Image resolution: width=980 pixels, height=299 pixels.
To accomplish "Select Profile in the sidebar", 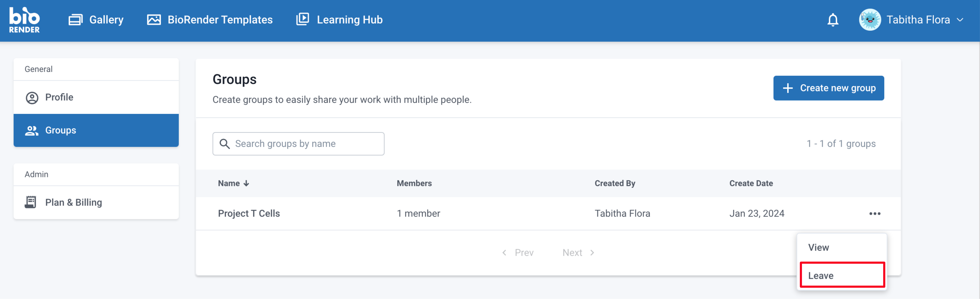I will coord(96,97).
